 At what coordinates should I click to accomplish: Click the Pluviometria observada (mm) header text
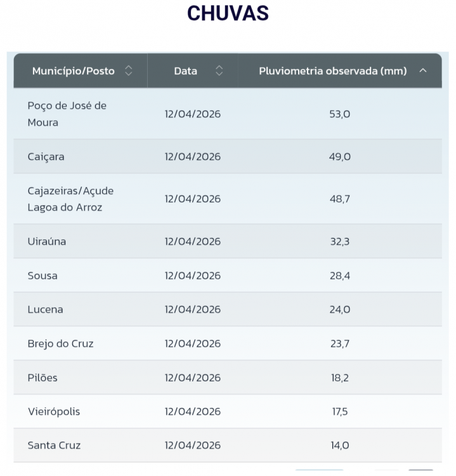coord(332,71)
